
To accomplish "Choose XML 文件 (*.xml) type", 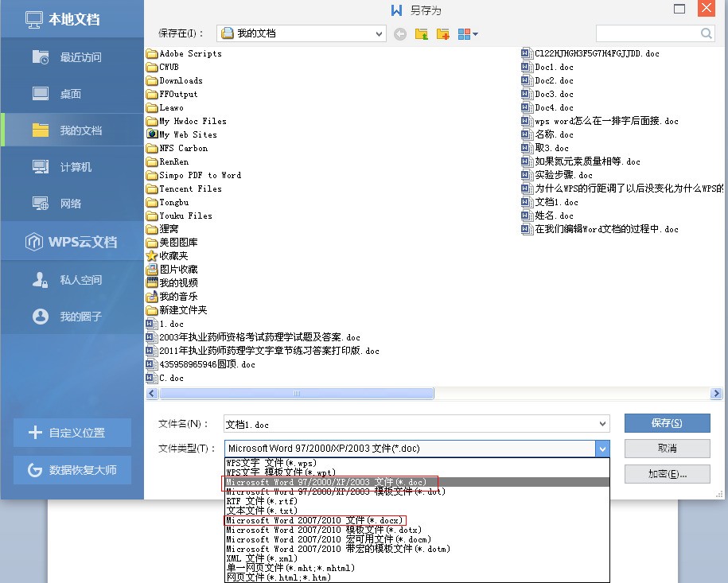I will tap(417, 558).
